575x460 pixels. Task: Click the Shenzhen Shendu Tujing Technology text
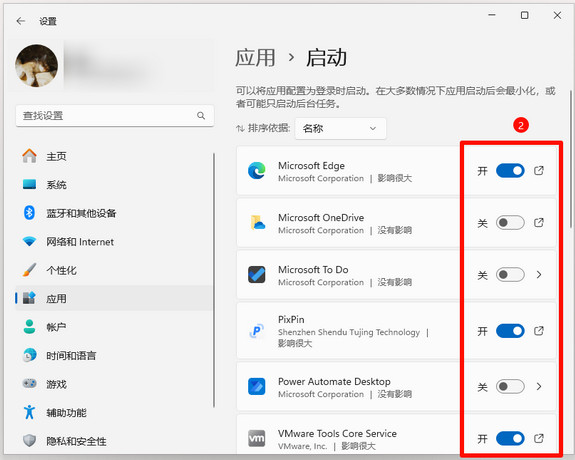349,332
